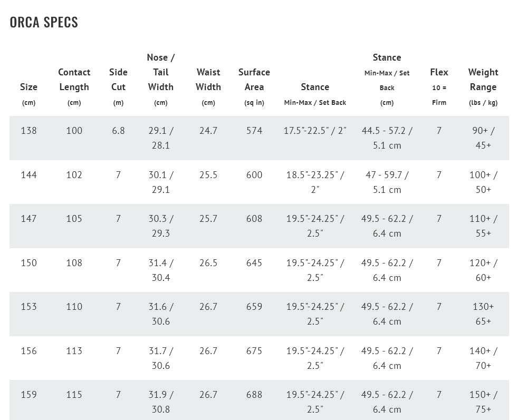Click the 574 surface area value
Viewport: 517px width, 420px height.
click(254, 131)
